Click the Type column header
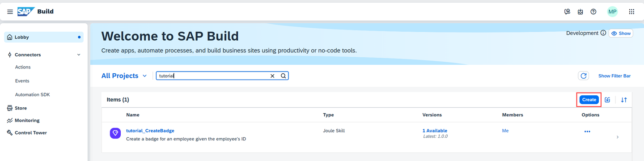 (x=328, y=115)
